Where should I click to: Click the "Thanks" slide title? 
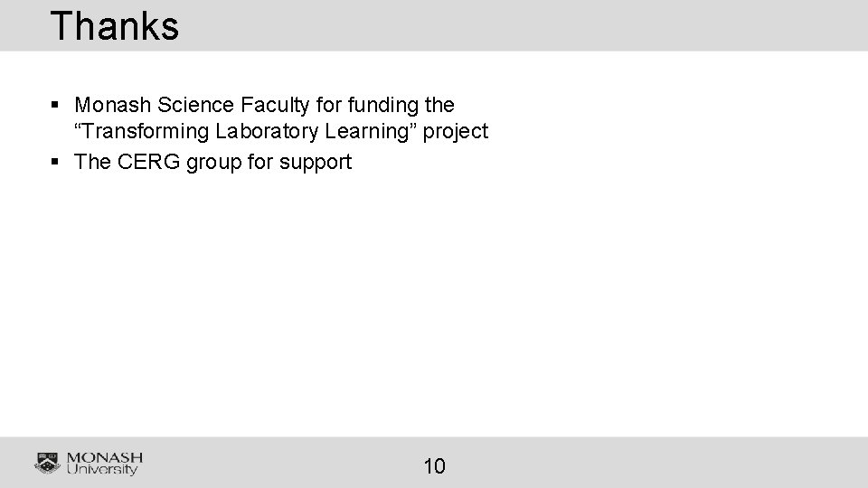click(115, 26)
